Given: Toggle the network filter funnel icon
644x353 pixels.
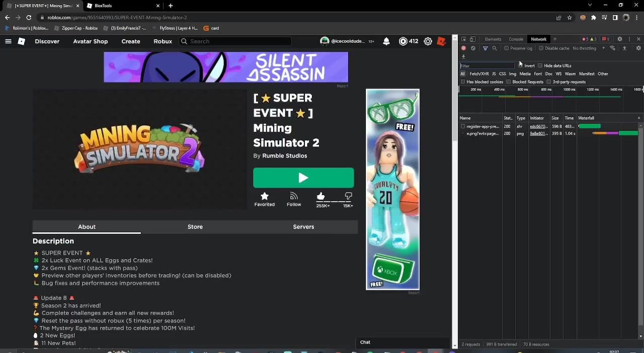Looking at the screenshot, I should coord(485,48).
